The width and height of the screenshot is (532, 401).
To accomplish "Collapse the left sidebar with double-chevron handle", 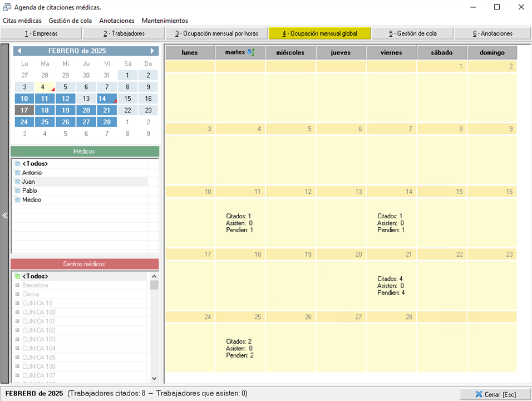I will point(5,216).
